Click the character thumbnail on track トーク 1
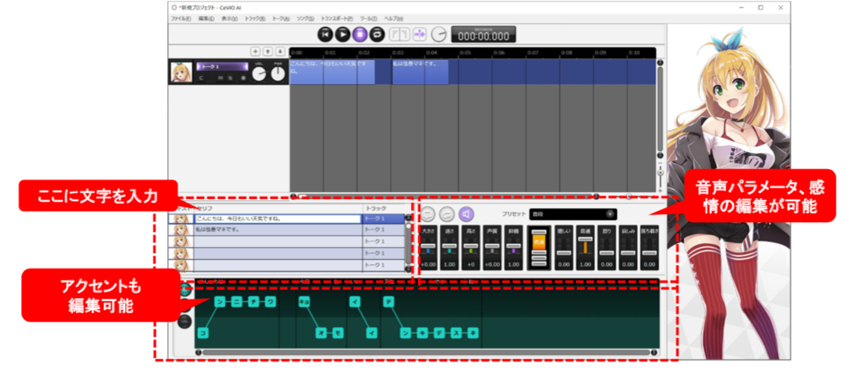Screen dimensions: 868x376 [181, 72]
